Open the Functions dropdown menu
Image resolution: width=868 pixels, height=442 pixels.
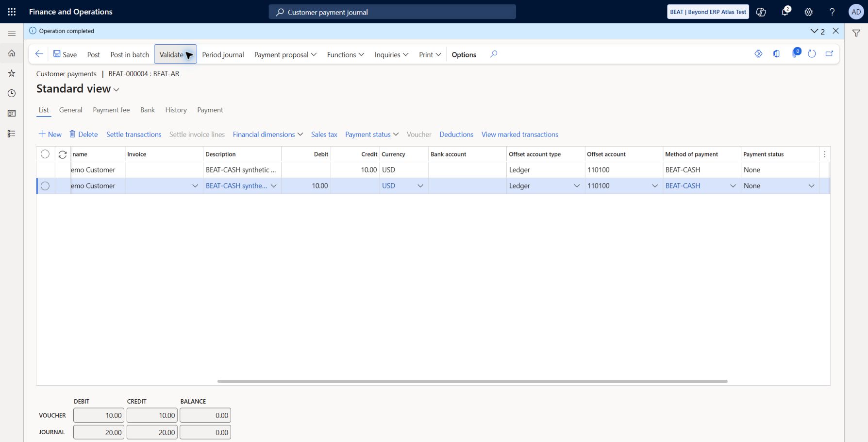(x=346, y=54)
